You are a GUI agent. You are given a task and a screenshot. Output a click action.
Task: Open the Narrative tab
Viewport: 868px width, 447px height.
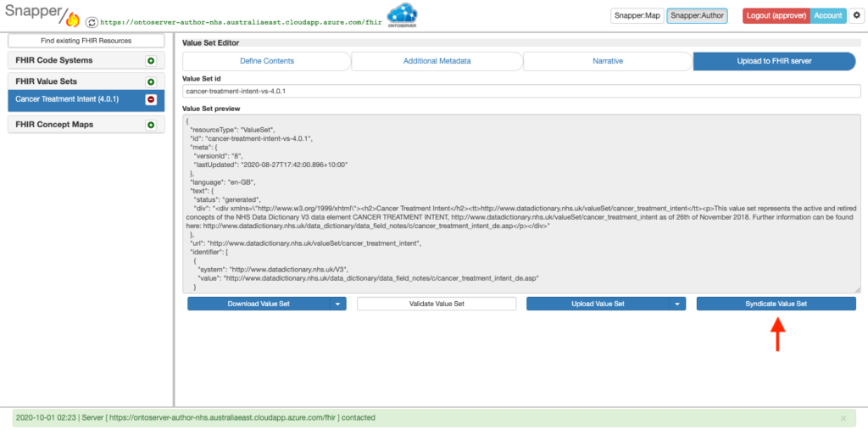(x=607, y=61)
